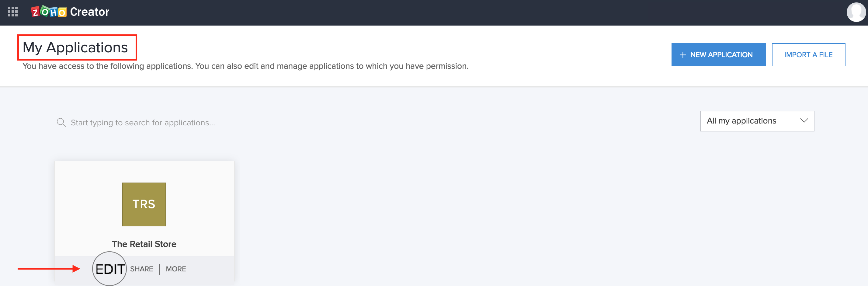Click the magnifier search icon
The width and height of the screenshot is (868, 286).
click(61, 122)
